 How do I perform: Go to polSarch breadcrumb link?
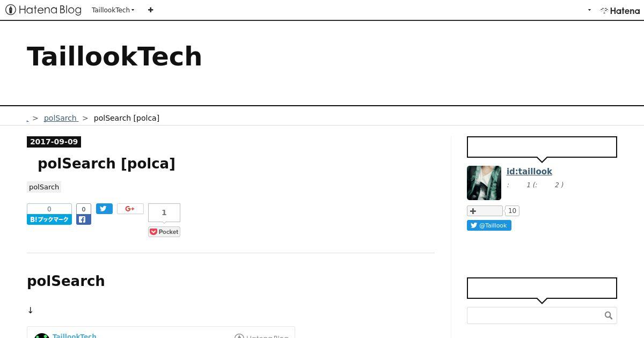click(61, 118)
